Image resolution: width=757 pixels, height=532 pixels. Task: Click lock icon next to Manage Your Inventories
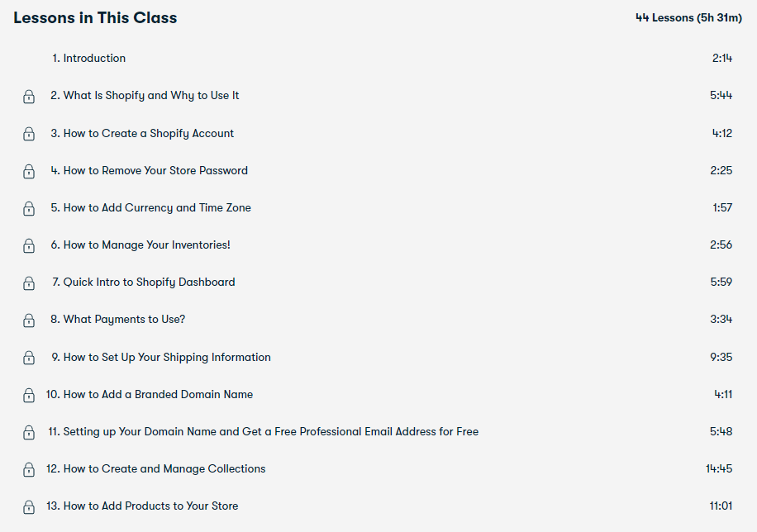click(x=29, y=246)
